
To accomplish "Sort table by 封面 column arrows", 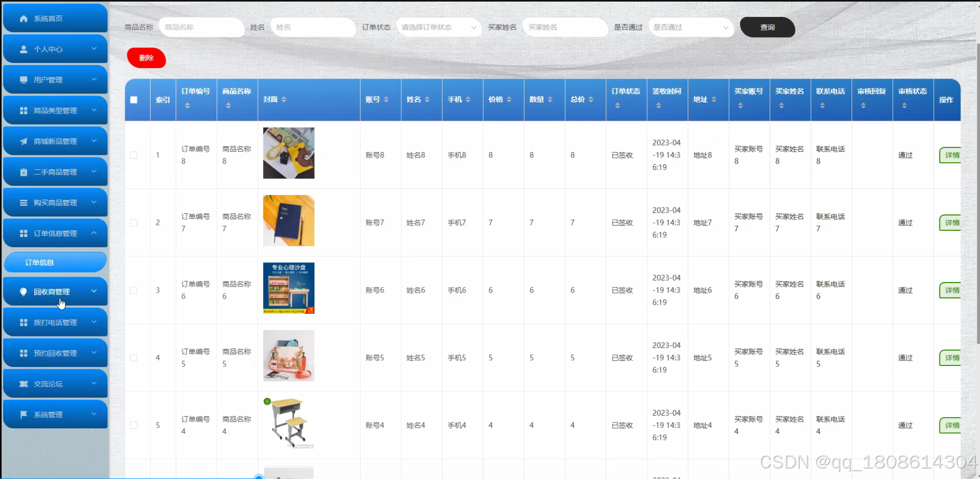I will point(284,99).
